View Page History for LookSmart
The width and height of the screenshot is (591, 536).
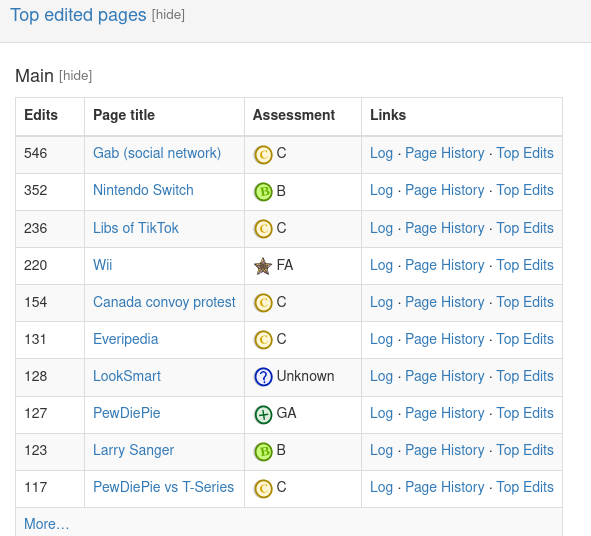click(445, 376)
